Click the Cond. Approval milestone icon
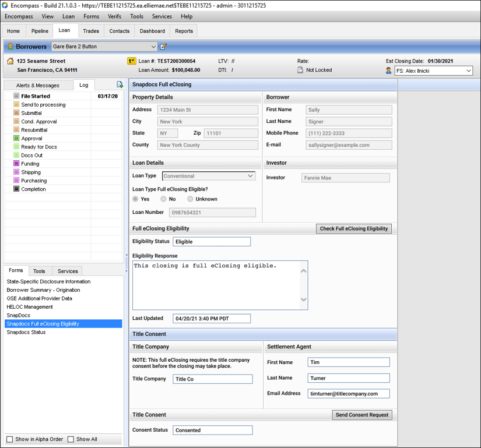 click(x=16, y=121)
